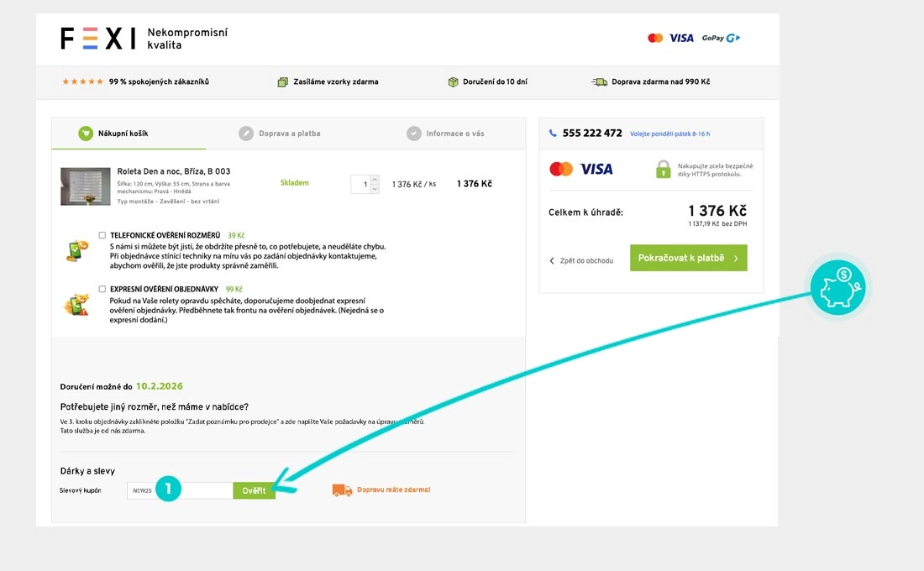This screenshot has height=571, width=924.
Task: Click Pokračovat k platbě button
Action: pyautogui.click(x=688, y=258)
